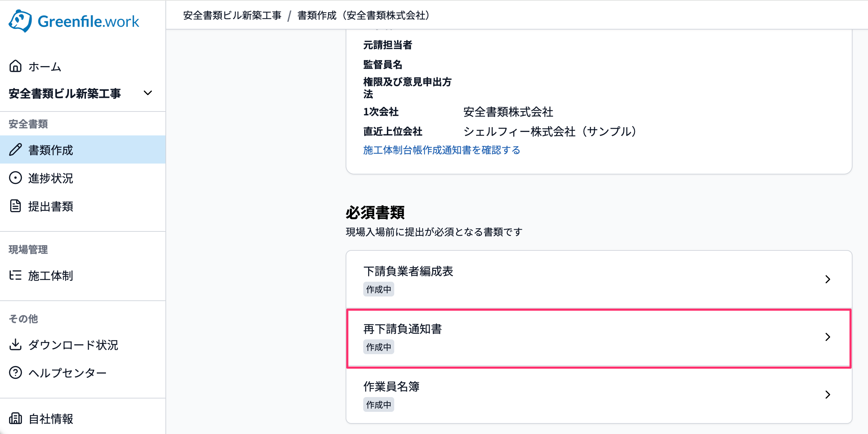Click the tree icon beside 施工体制
The height and width of the screenshot is (434, 868).
click(15, 275)
